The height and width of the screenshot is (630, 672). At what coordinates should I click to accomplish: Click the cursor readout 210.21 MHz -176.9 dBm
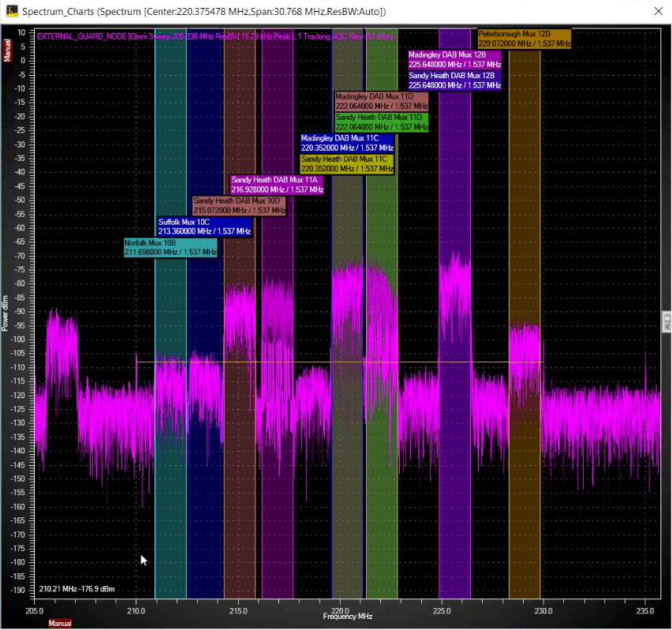77,589
